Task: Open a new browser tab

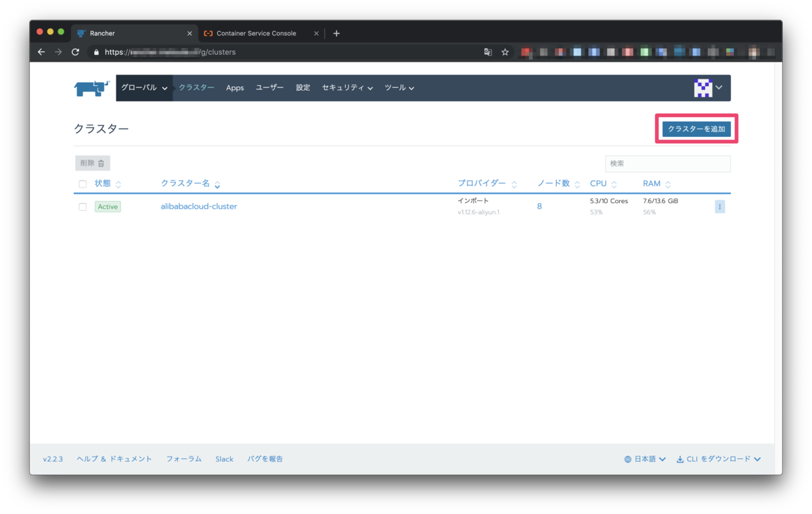Action: [x=336, y=33]
